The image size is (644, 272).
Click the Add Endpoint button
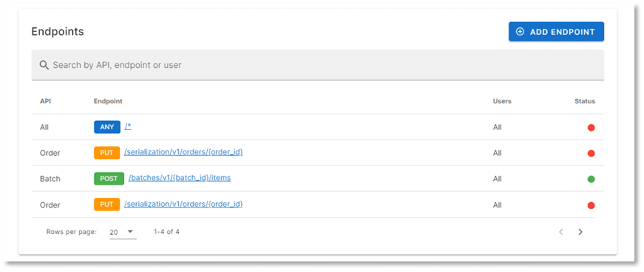click(x=556, y=32)
